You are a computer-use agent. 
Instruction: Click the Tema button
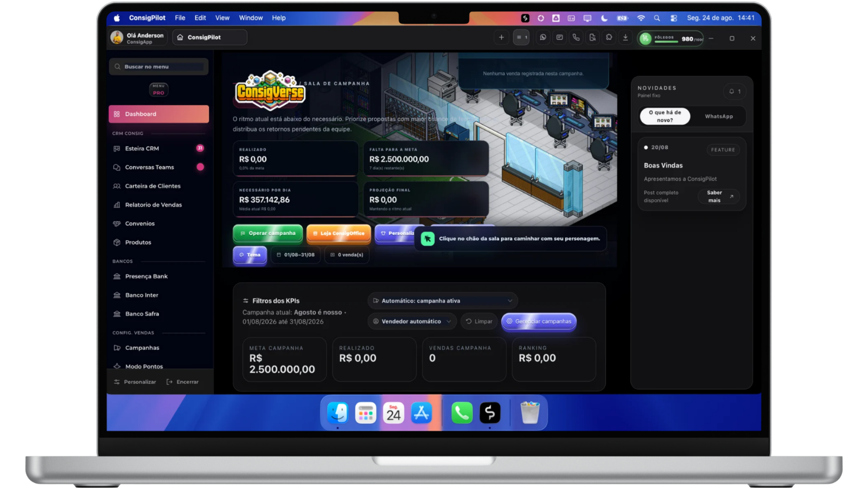250,255
